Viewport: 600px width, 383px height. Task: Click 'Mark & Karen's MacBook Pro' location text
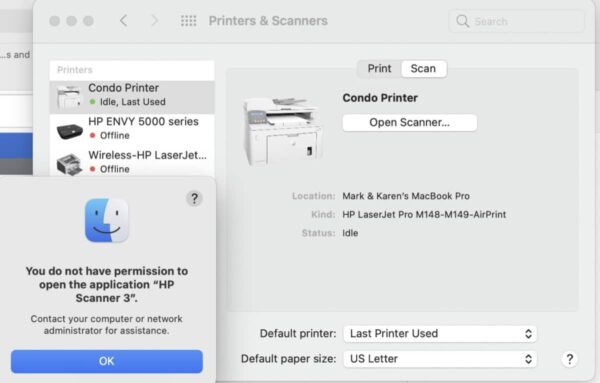click(406, 196)
